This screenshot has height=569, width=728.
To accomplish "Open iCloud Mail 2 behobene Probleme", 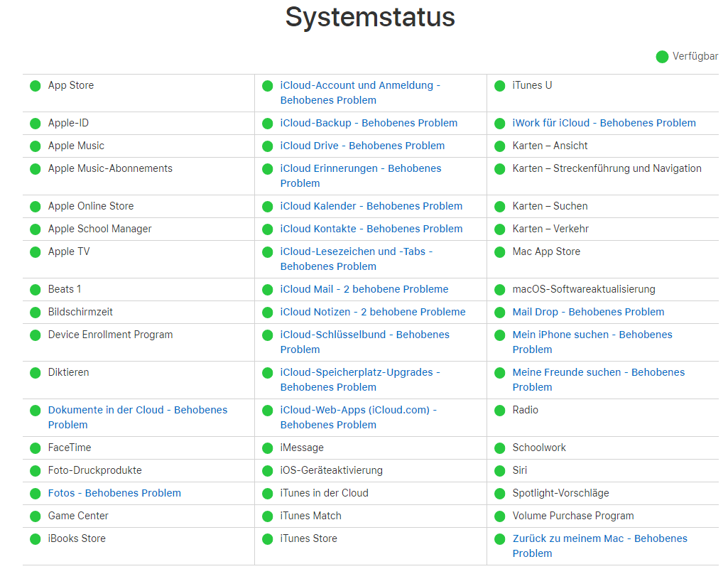I will 364,289.
